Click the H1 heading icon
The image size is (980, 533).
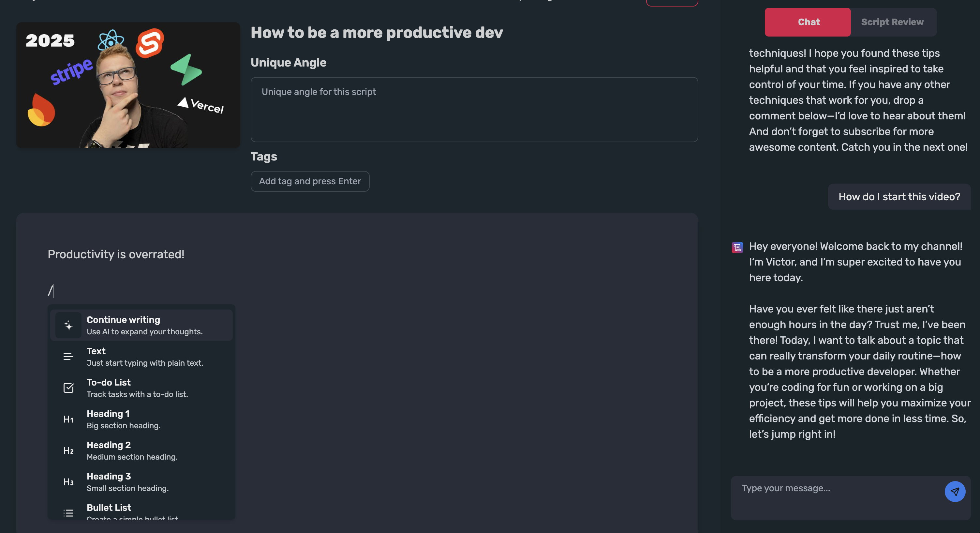[68, 419]
